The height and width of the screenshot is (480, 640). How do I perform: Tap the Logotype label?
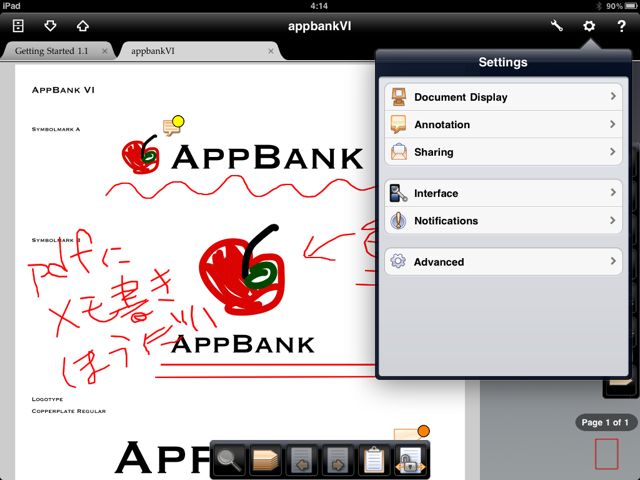[47, 399]
